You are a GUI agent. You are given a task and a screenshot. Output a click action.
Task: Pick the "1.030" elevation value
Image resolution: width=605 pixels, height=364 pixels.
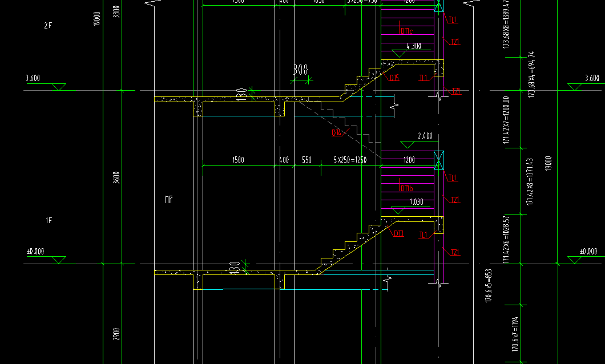(416, 201)
